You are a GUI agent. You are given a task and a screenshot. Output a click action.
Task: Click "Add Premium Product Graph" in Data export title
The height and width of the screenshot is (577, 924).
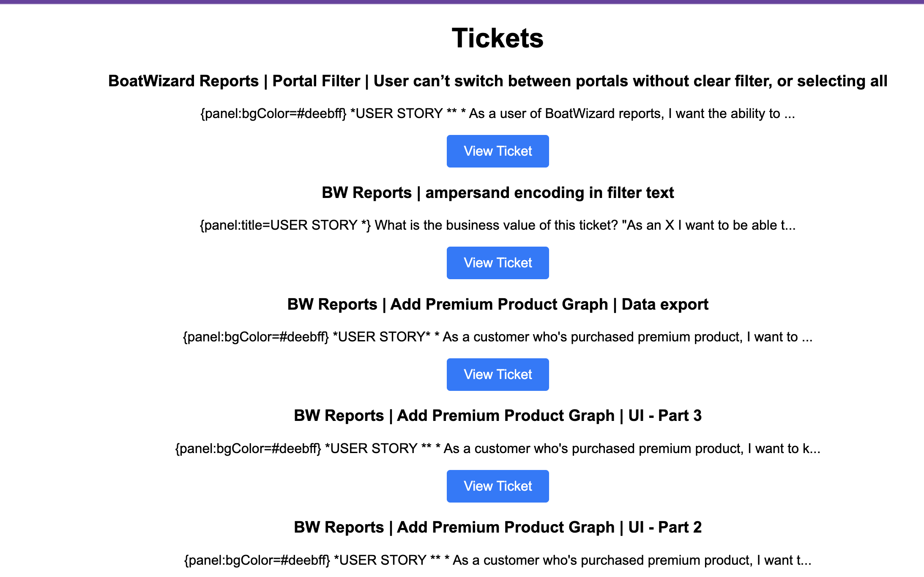(x=499, y=305)
